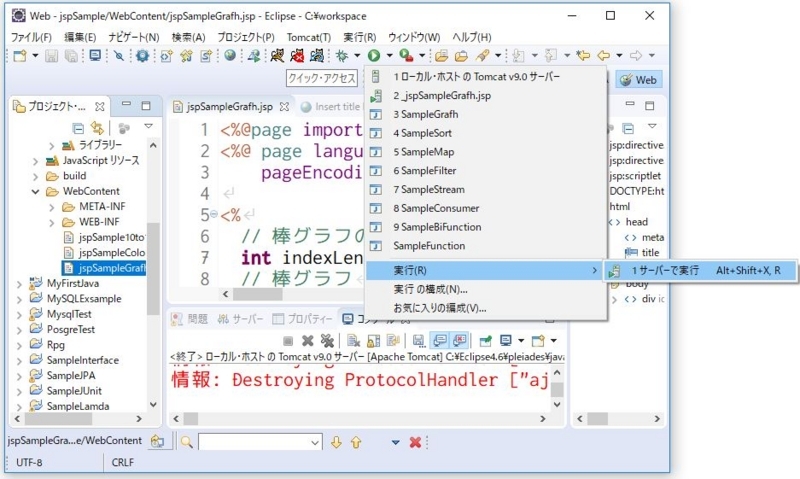Expand the JavaScript リソース tree node

[35, 162]
